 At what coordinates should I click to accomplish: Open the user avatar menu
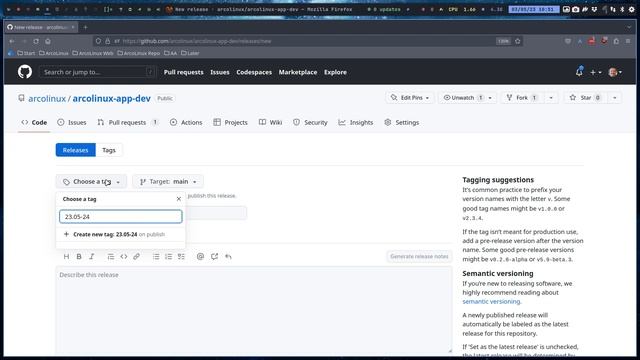click(x=615, y=72)
